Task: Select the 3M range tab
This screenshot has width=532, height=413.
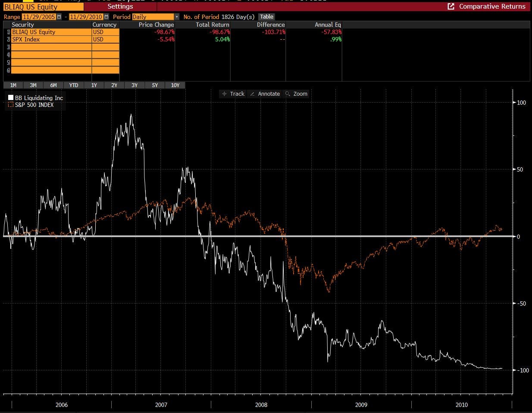Action: 33,85
